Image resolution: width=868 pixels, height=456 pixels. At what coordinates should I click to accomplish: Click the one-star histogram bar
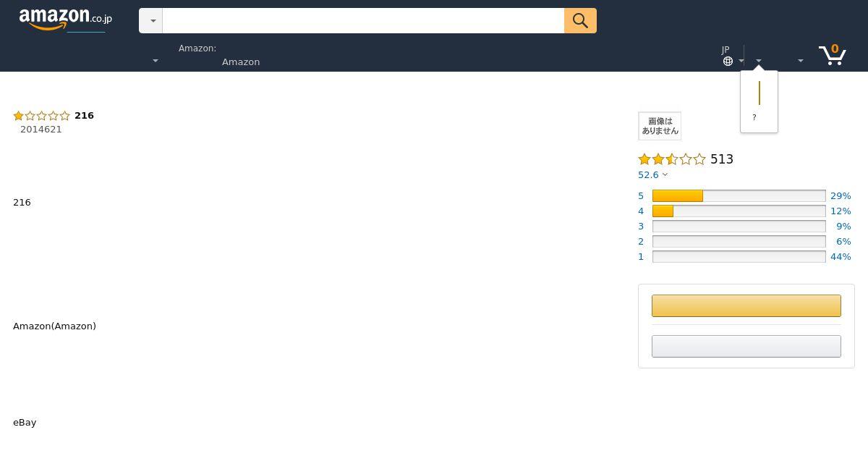point(739,257)
